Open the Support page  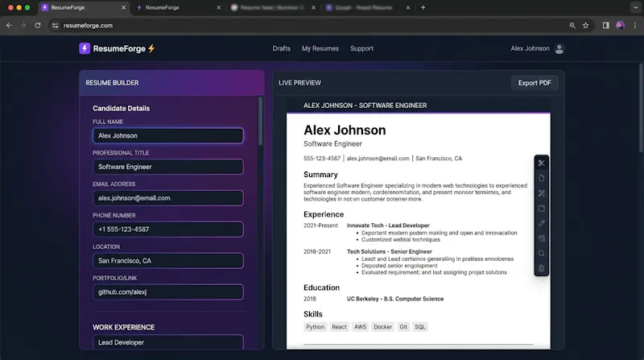361,48
